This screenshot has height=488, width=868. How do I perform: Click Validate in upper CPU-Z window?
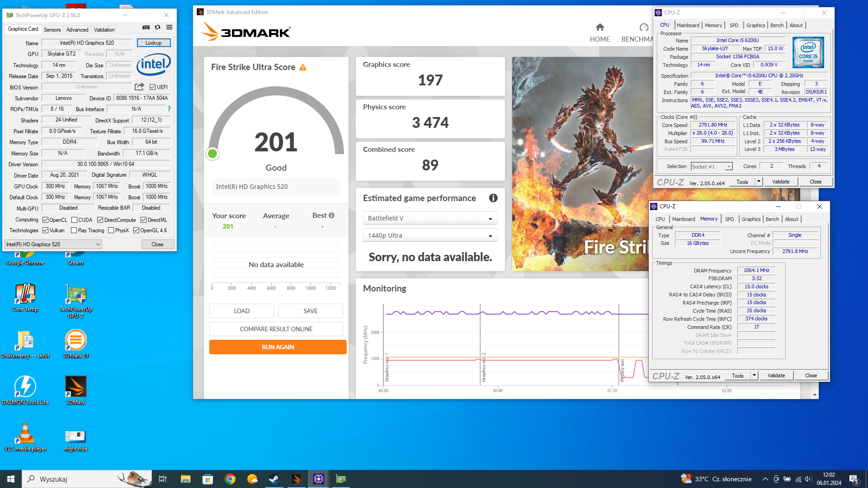click(x=781, y=182)
